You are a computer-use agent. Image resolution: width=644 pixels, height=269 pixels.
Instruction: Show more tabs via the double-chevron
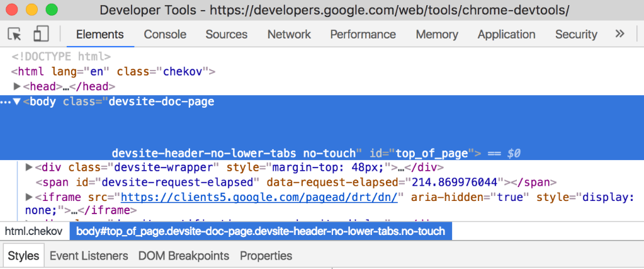619,34
